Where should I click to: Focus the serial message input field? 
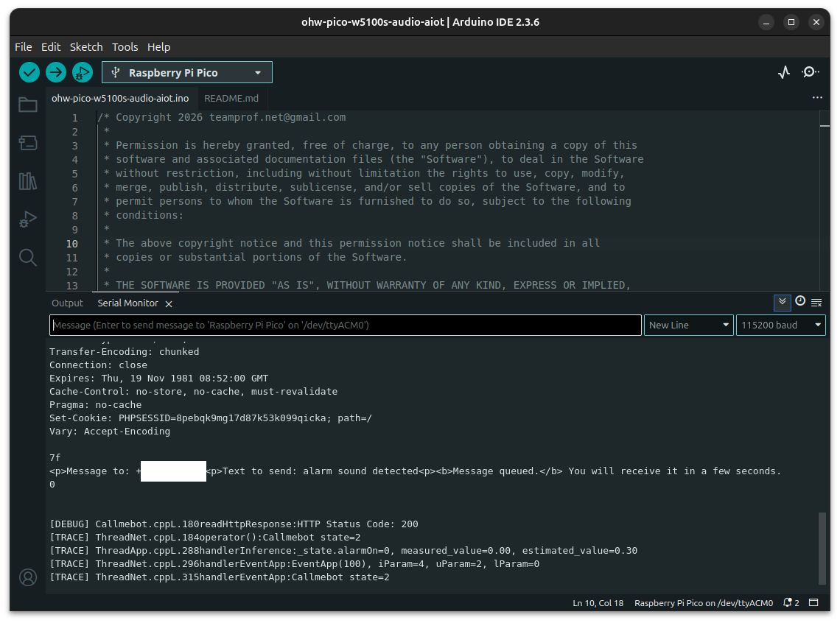click(345, 325)
